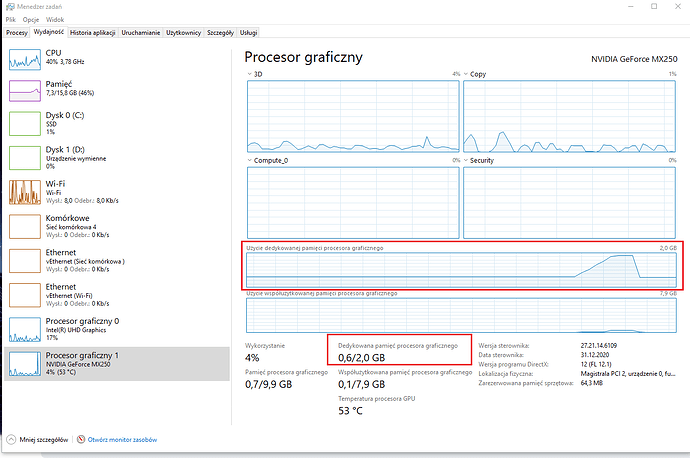690x458 pixels.
Task: Select the CPU performance graph thumbnail
Action: pos(24,58)
